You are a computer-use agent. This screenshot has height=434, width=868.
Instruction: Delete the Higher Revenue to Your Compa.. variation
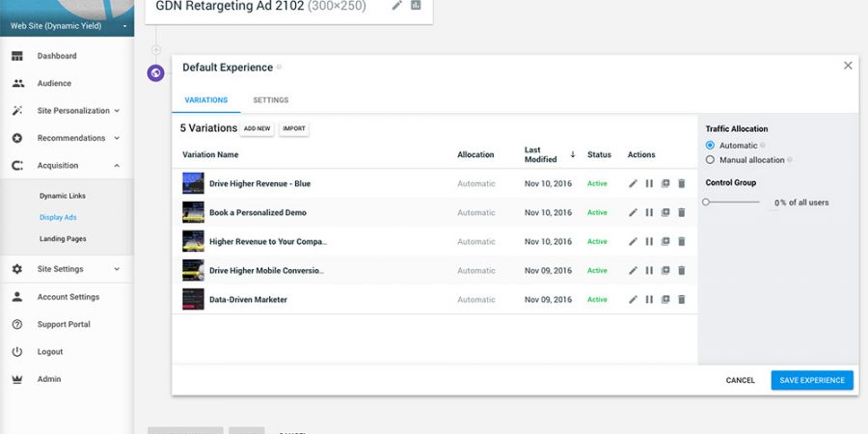click(682, 241)
